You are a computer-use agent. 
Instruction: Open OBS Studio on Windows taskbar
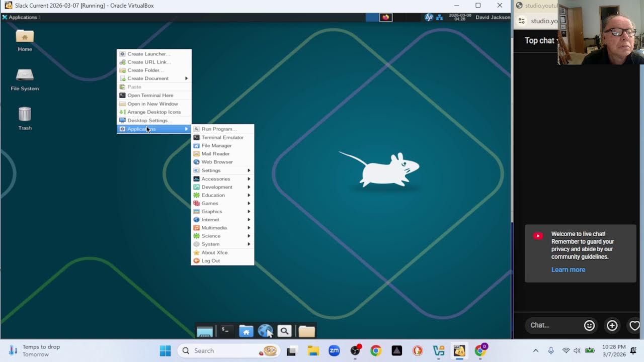pyautogui.click(x=355, y=351)
